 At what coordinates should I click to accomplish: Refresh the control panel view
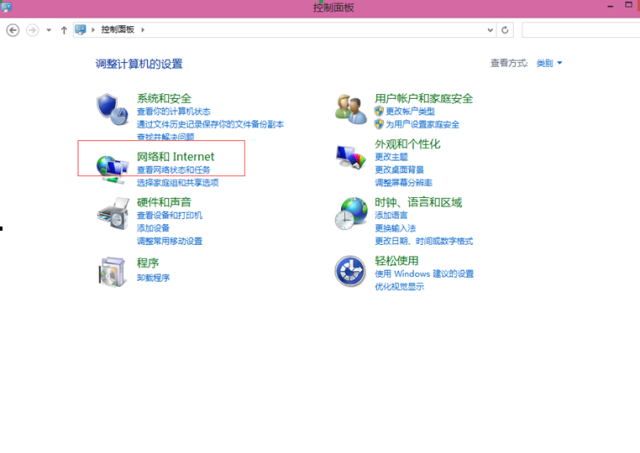coord(505,30)
